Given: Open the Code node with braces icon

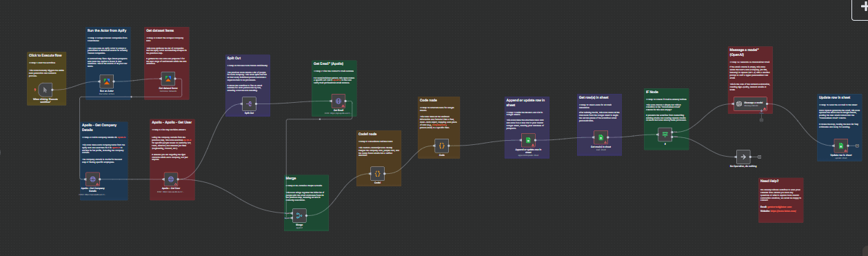Looking at the screenshot, I should [x=441, y=146].
